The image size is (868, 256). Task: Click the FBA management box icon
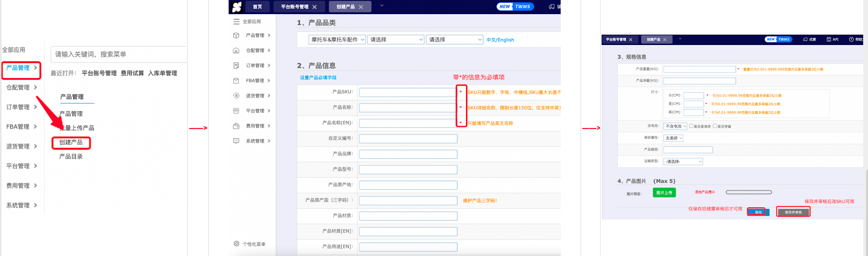point(236,81)
